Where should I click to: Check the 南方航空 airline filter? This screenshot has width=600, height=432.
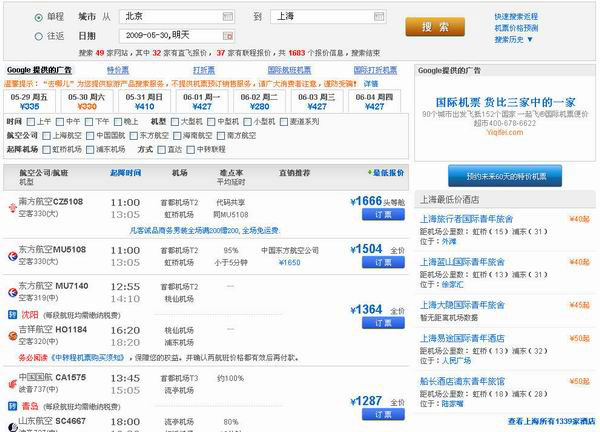point(221,136)
